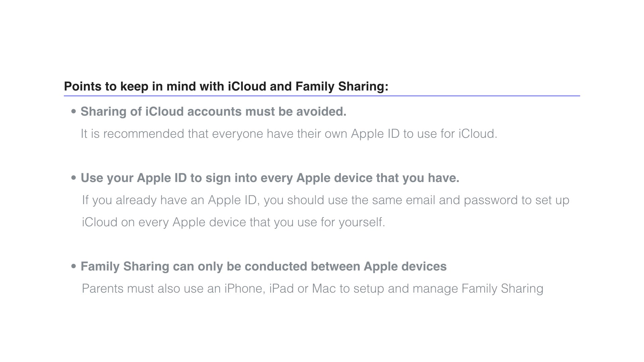Image resolution: width=644 pixels, height=362 pixels.
Task: Click the bullet dot before 'Sharing of iCloud accounts'
Action: click(74, 112)
